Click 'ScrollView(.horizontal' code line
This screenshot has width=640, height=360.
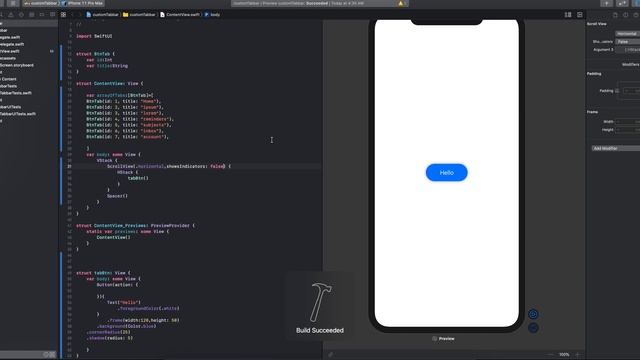(x=169, y=166)
